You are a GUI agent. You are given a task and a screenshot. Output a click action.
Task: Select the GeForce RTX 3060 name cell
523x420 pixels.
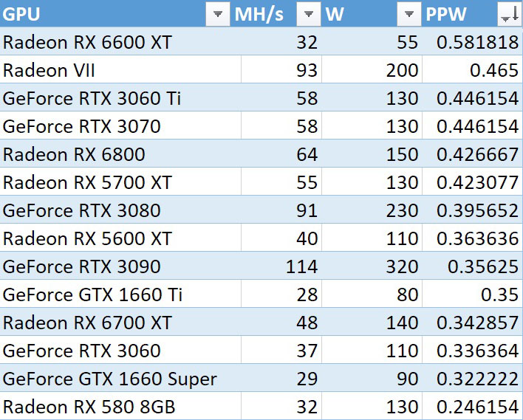pyautogui.click(x=120, y=349)
